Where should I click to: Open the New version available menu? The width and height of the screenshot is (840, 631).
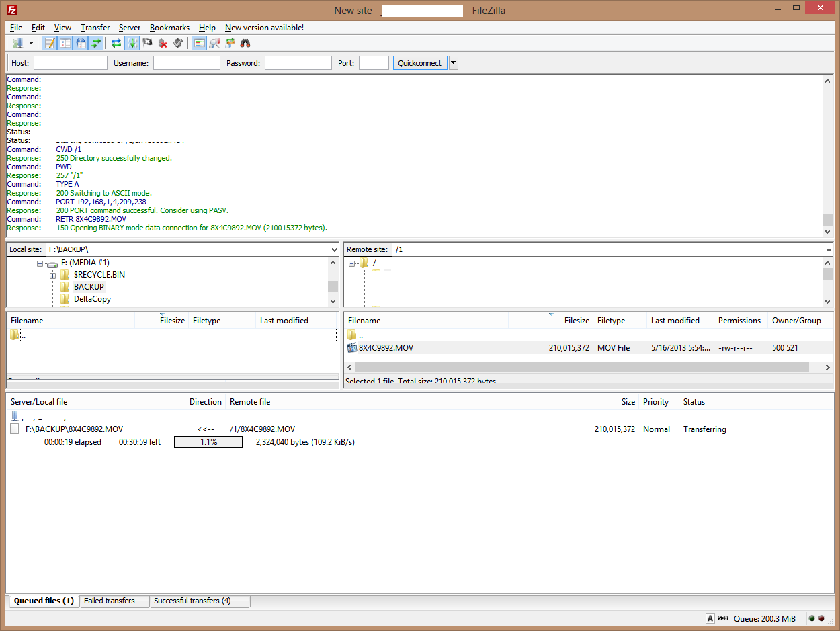[264, 28]
